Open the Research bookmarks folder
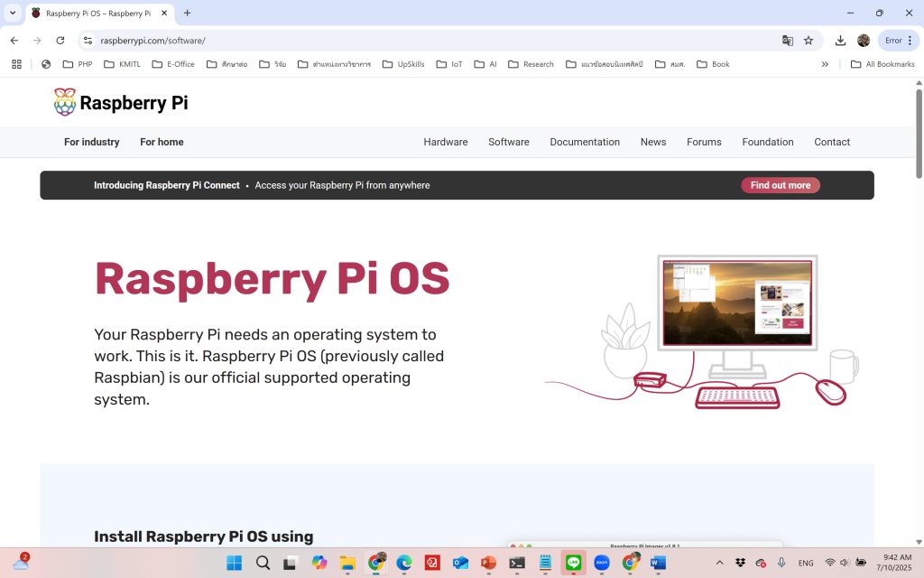 (x=531, y=64)
